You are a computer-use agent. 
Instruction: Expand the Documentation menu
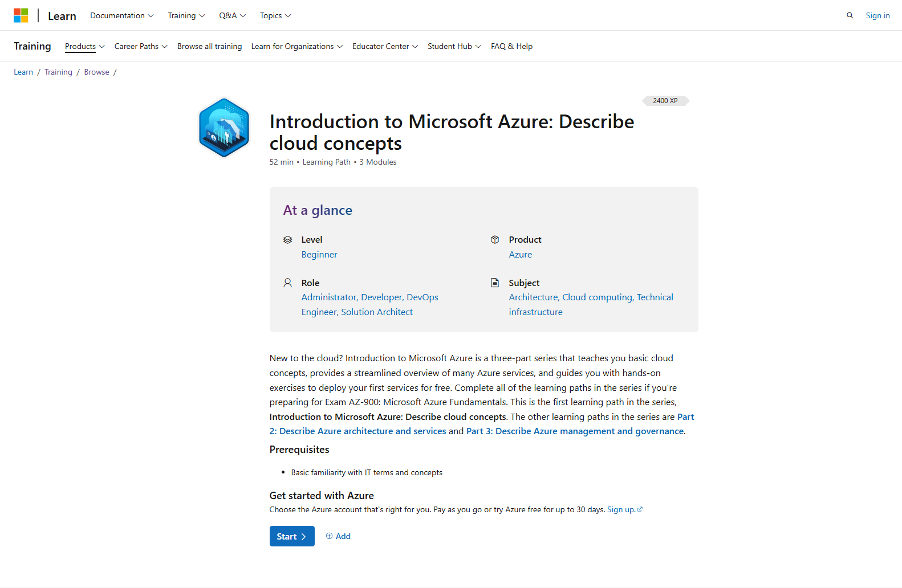click(x=122, y=15)
